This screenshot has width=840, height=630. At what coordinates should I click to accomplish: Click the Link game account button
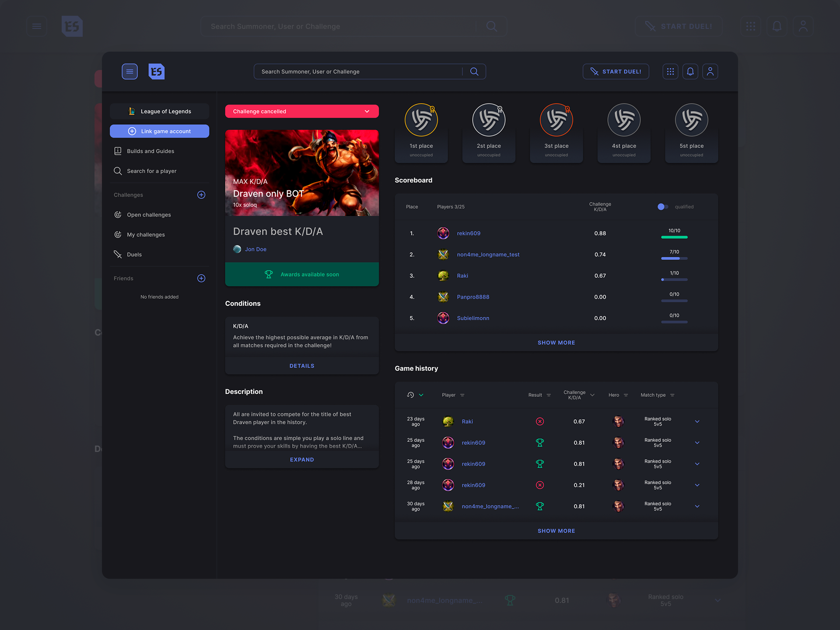point(159,131)
